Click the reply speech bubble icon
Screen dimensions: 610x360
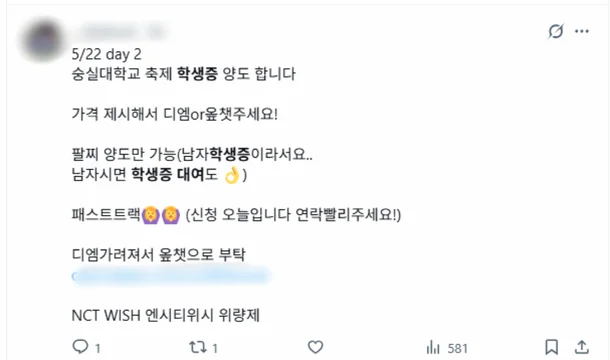[81, 346]
